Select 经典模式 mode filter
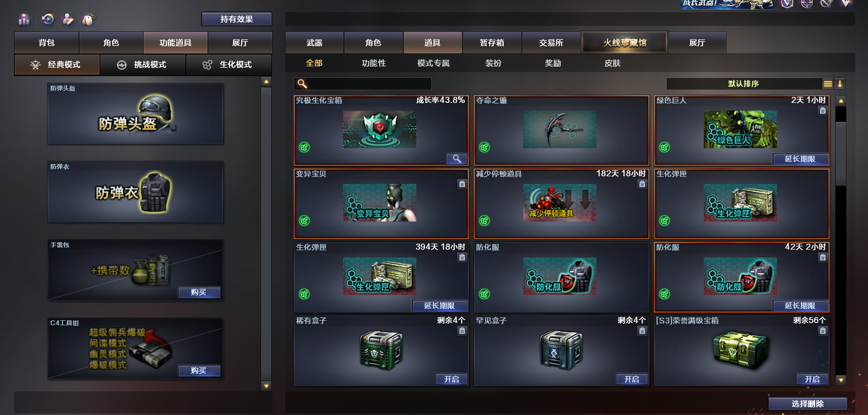Screen dimensions: 868x415 (x=57, y=65)
